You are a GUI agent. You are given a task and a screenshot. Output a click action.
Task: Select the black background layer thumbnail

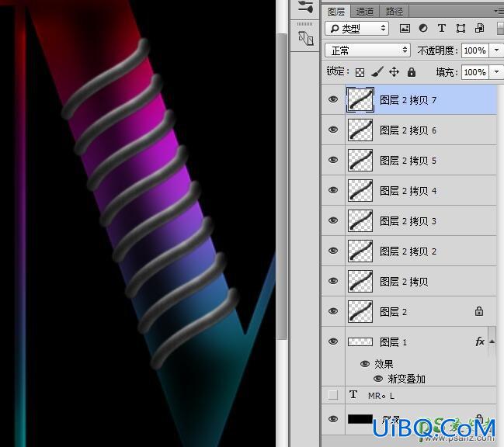pos(360,419)
